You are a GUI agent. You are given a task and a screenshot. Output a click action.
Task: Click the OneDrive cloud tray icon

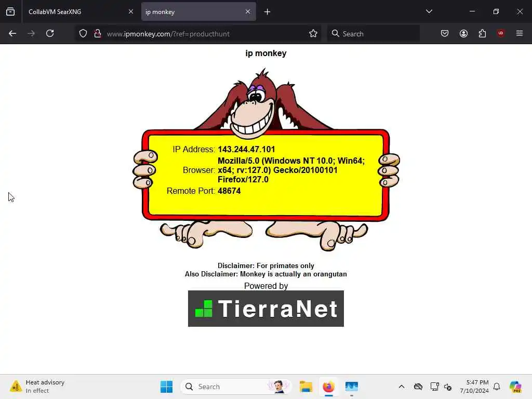(x=418, y=387)
